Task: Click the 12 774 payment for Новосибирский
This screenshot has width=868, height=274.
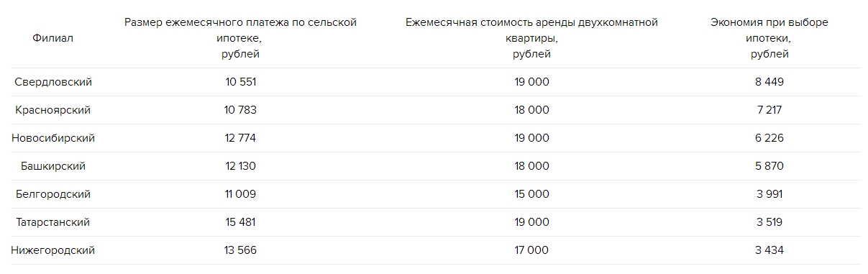Action: 240,138
